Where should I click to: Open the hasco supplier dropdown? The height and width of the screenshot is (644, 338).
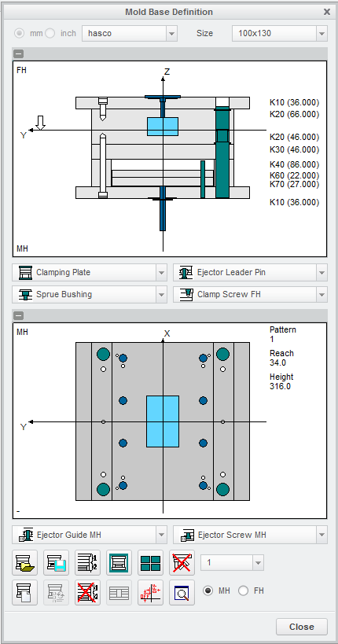(x=130, y=33)
